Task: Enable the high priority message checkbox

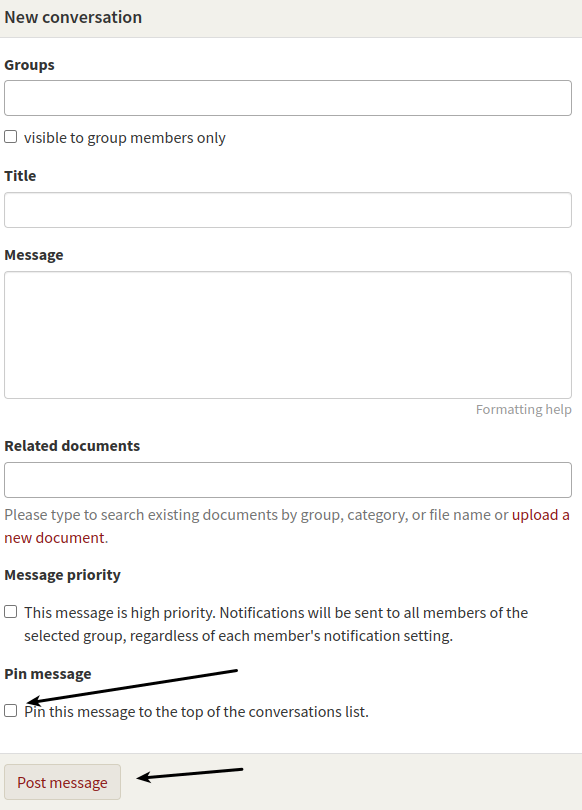Action: point(10,612)
